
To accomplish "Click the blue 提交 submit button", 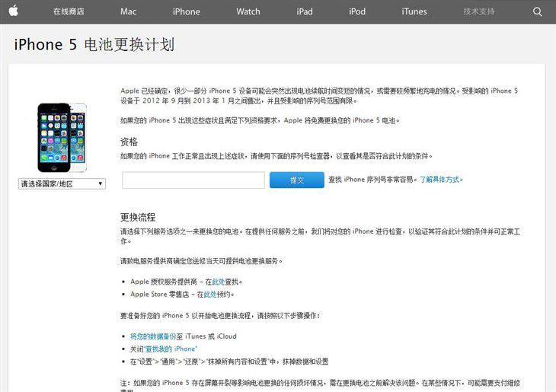I will (x=297, y=180).
